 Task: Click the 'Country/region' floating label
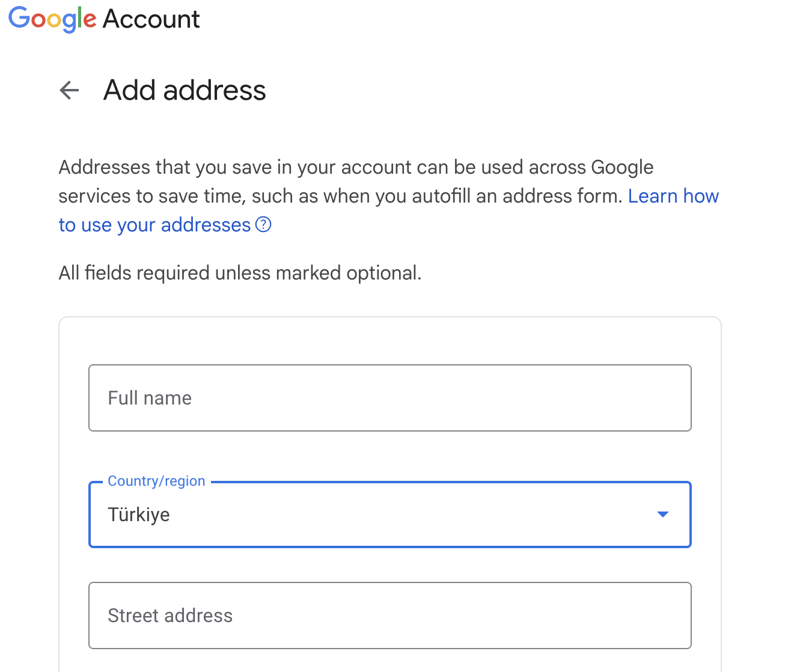[156, 481]
